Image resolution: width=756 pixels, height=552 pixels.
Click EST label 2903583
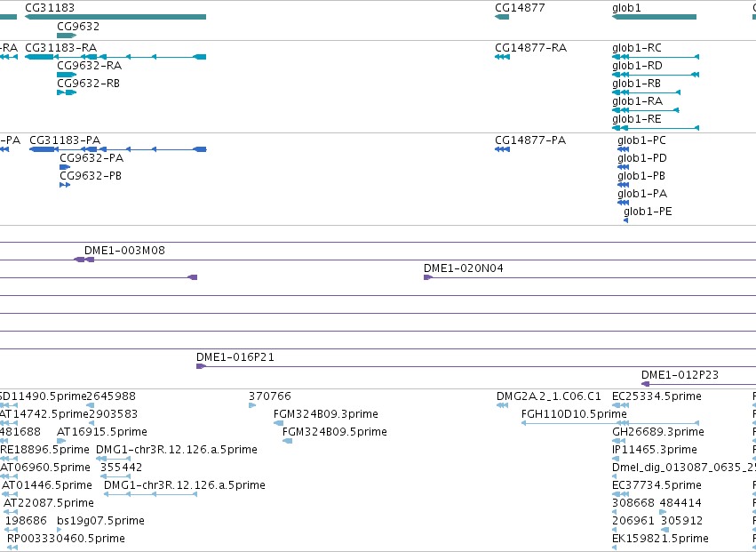tap(113, 414)
